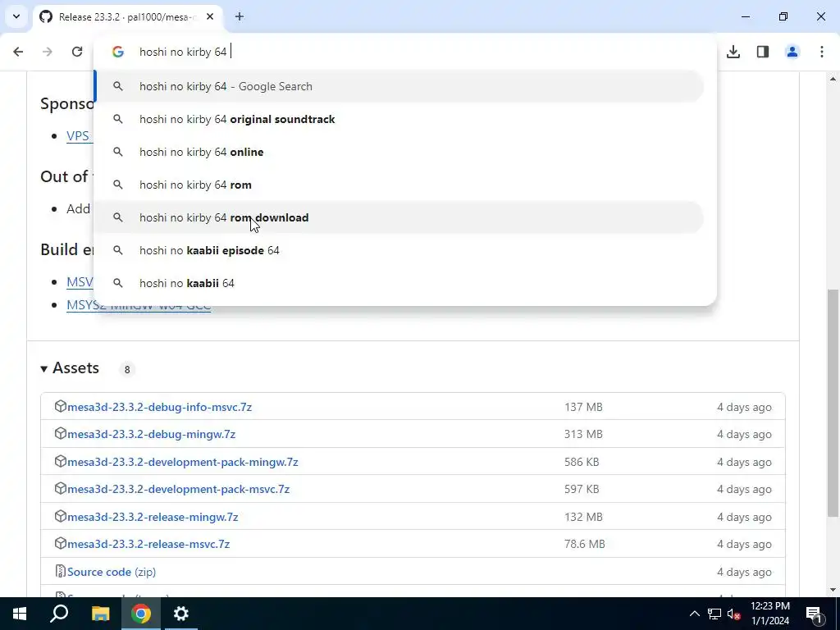Open the Chrome downloads icon
The width and height of the screenshot is (840, 630).
(733, 52)
